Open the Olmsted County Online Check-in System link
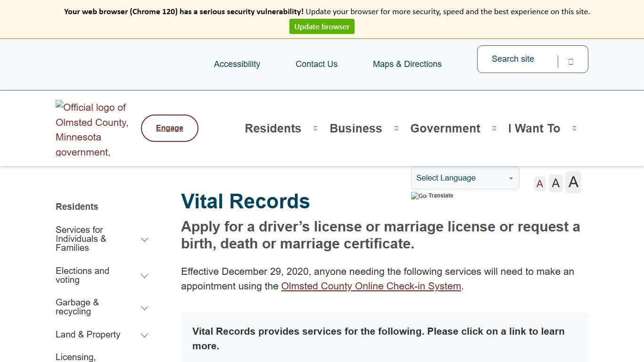This screenshot has width=644, height=362. pos(371,286)
